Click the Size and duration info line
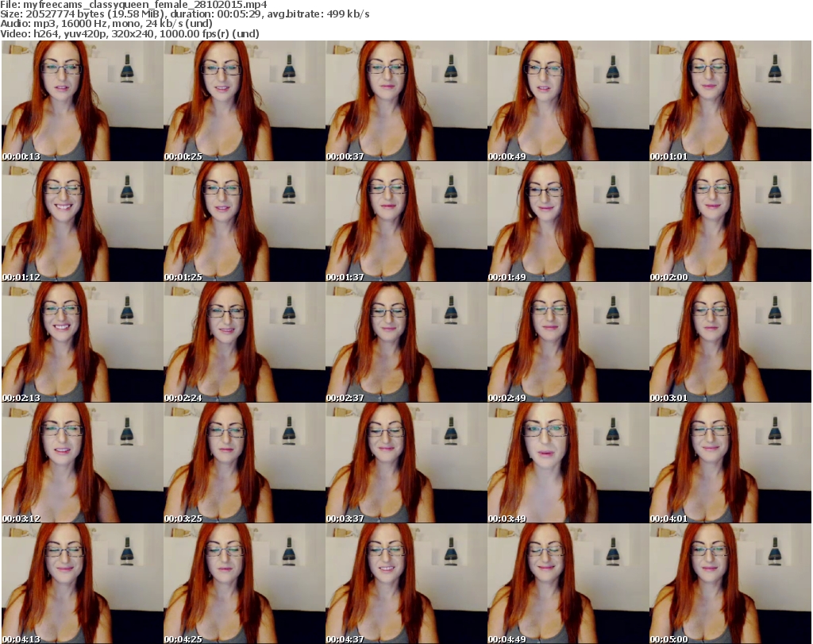This screenshot has width=813, height=644. [x=184, y=14]
